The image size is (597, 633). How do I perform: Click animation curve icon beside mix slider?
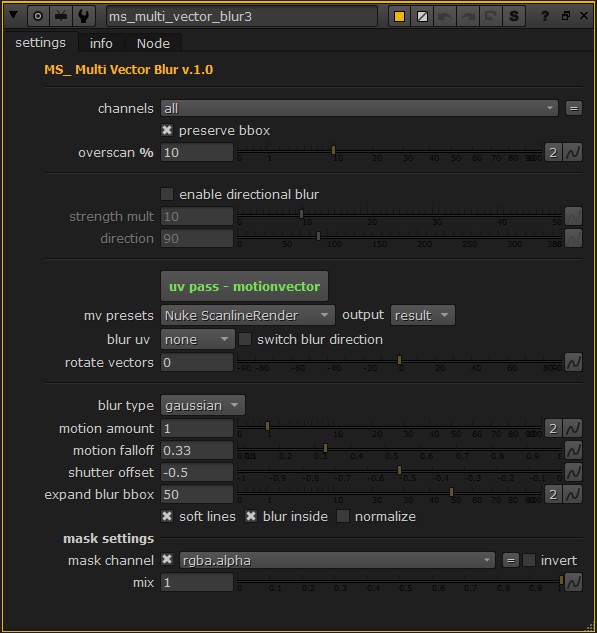click(x=573, y=583)
